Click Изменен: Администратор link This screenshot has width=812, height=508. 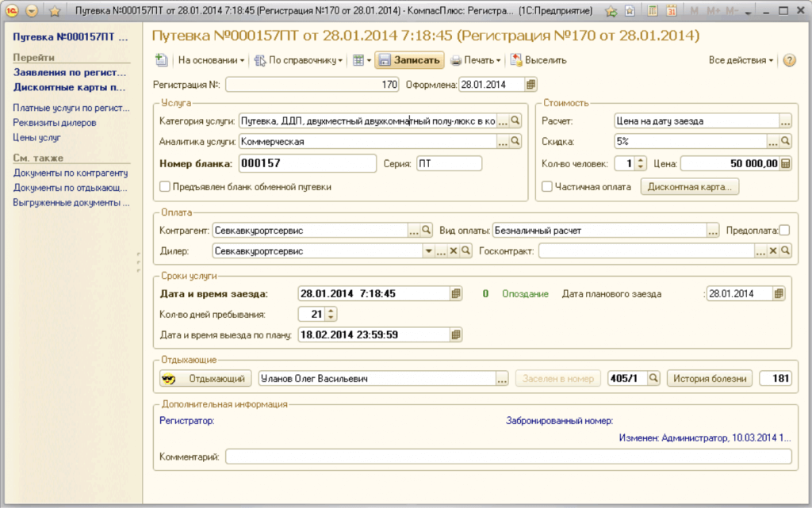(x=705, y=437)
